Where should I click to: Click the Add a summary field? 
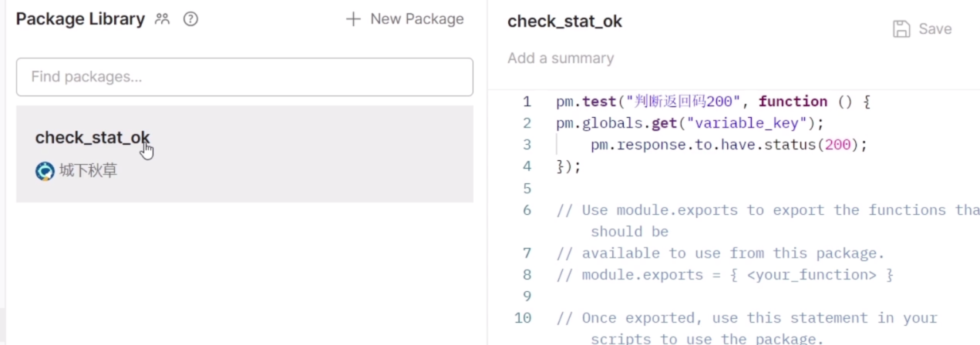[561, 59]
